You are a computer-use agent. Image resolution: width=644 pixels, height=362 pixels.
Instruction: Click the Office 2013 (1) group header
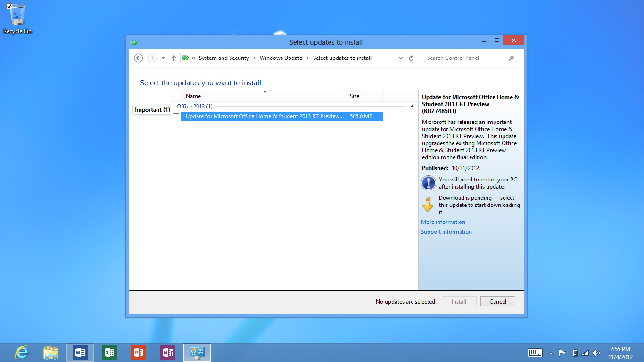click(x=195, y=107)
